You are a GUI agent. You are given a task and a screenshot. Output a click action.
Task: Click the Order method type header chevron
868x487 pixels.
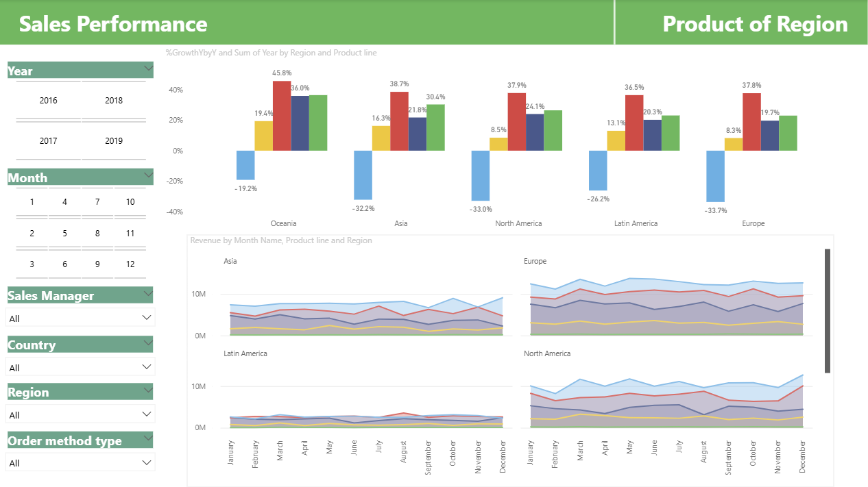(148, 438)
